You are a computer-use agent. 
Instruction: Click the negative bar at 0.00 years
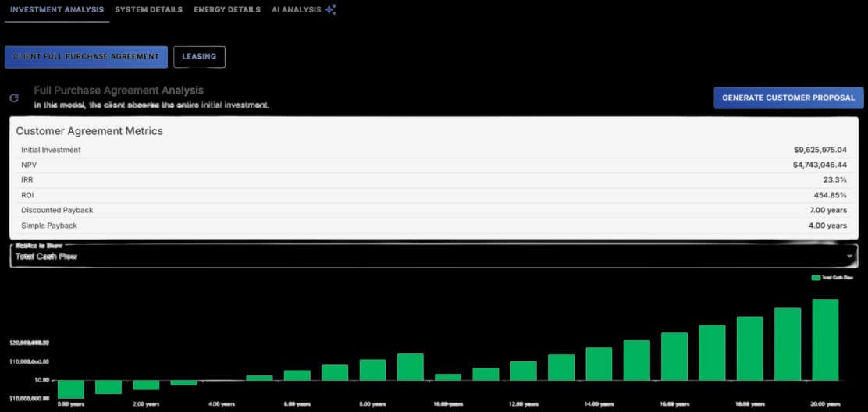tap(70, 389)
